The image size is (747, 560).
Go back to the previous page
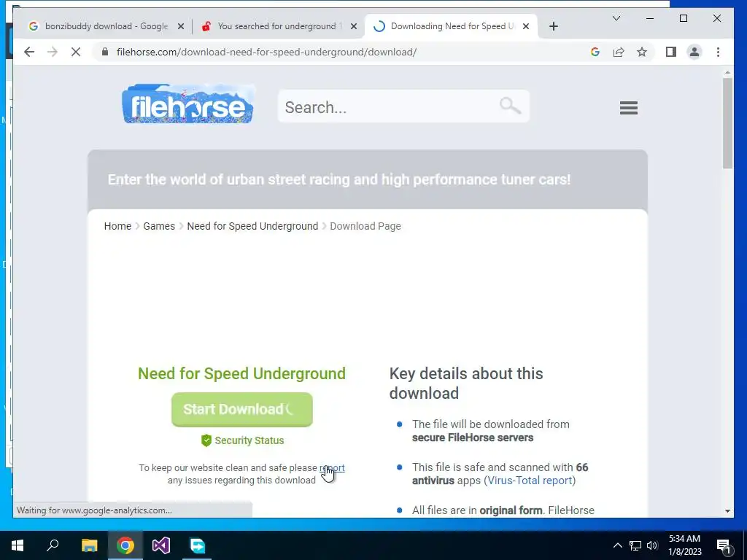coord(29,52)
